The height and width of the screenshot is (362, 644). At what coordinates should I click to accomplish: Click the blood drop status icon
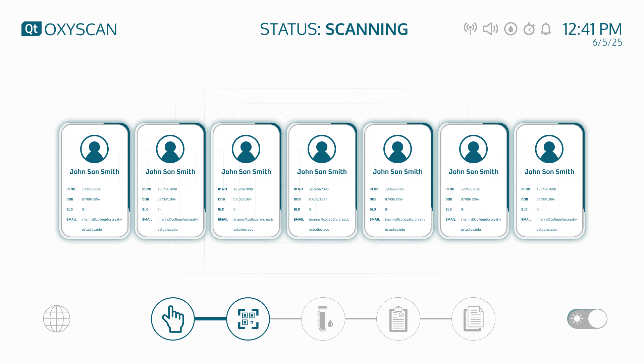point(511,29)
